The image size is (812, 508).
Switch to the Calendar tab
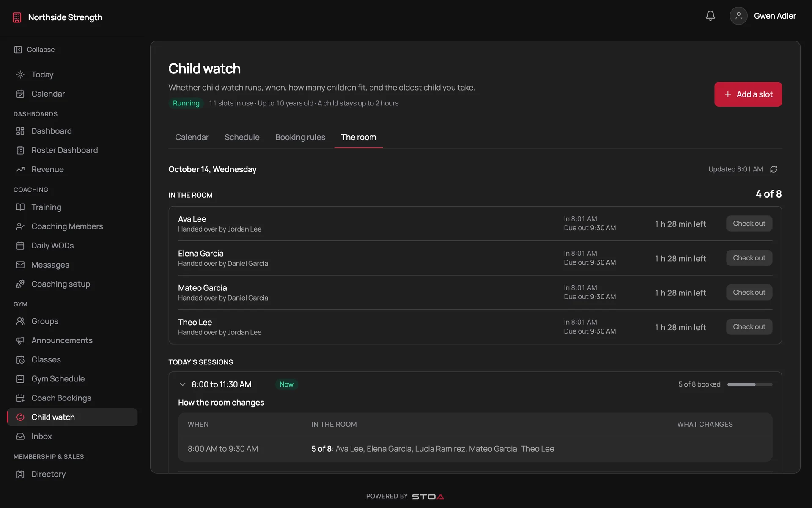click(x=192, y=137)
